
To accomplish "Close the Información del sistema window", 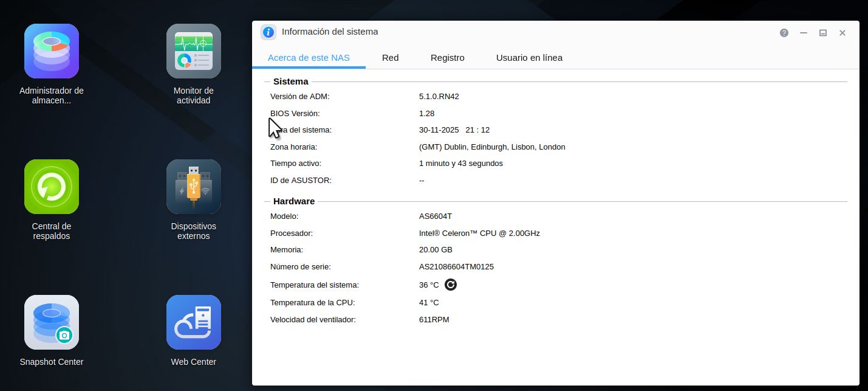I will tap(842, 33).
